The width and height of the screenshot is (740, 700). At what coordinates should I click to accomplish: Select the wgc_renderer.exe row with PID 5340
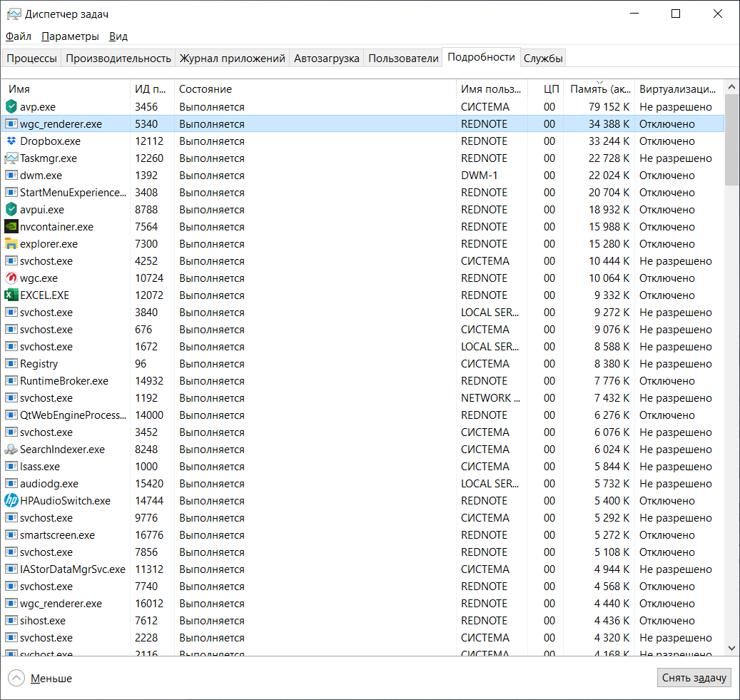pyautogui.click(x=363, y=123)
